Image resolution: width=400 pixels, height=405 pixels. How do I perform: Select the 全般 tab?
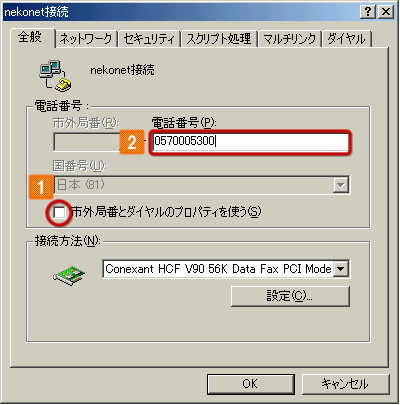[31, 37]
